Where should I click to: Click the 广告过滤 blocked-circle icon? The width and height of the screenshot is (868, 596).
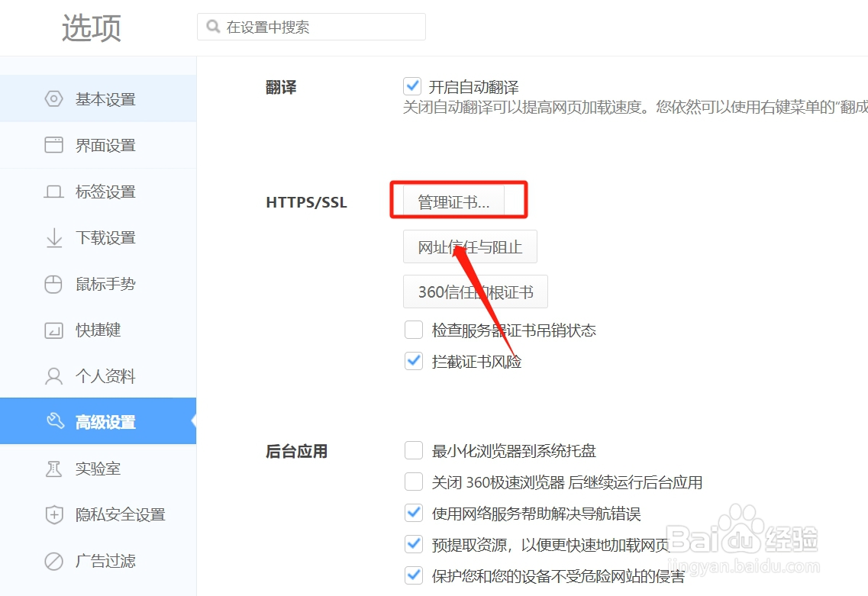(x=53, y=561)
